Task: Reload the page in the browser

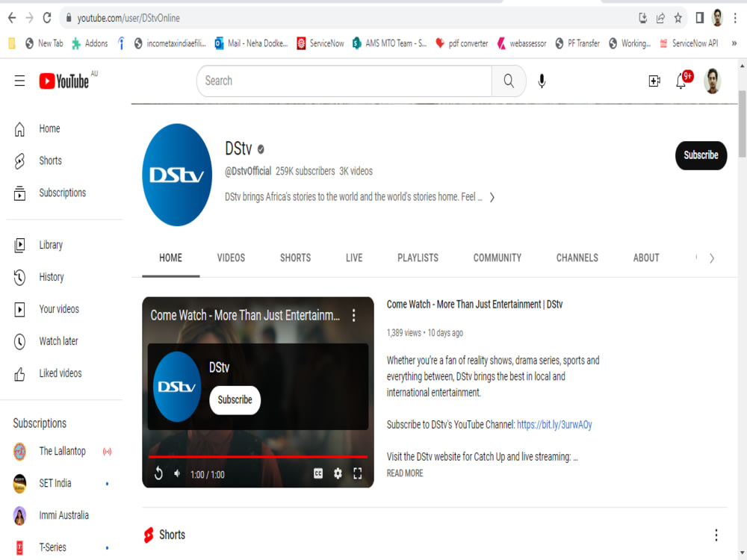Action: 46,18
